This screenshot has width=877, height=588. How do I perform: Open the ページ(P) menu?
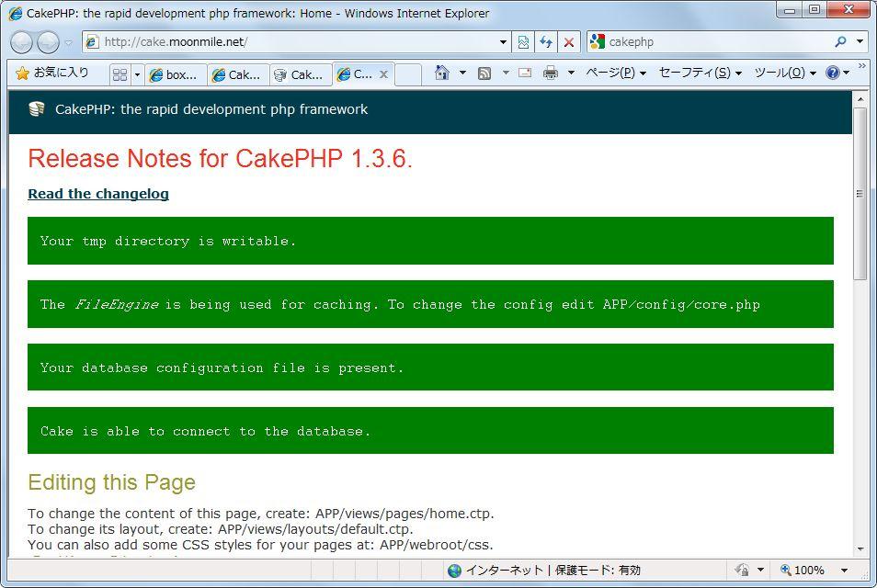click(615, 73)
